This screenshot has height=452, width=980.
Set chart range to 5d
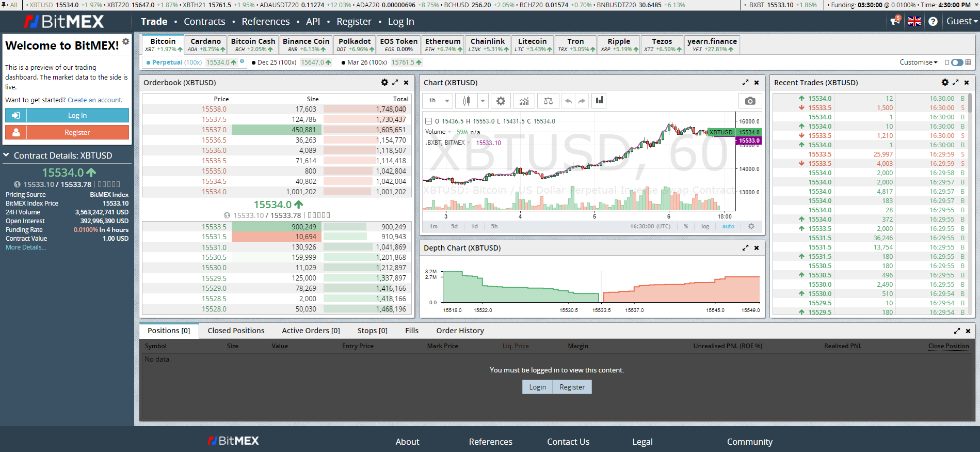click(x=454, y=226)
